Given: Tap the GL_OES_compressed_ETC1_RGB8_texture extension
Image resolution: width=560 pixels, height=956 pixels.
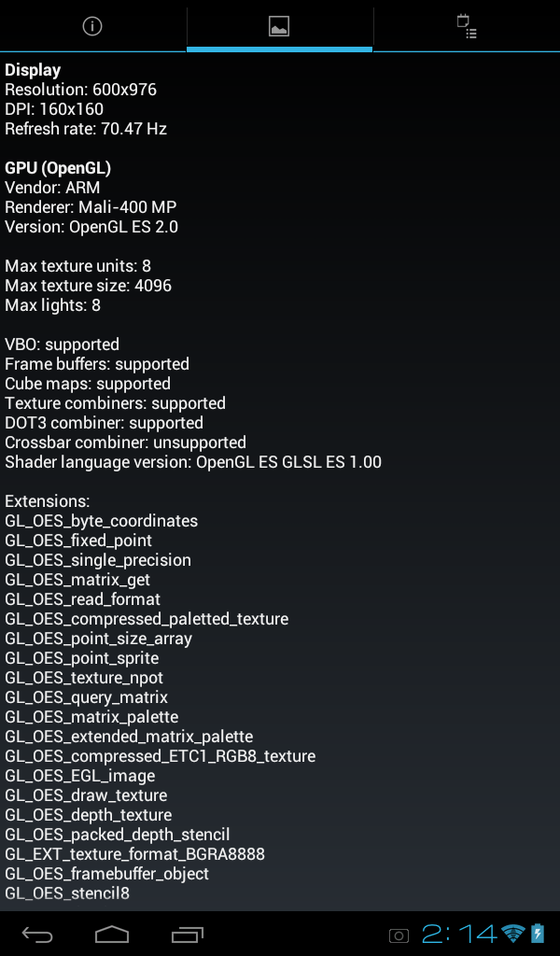Looking at the screenshot, I should point(161,756).
